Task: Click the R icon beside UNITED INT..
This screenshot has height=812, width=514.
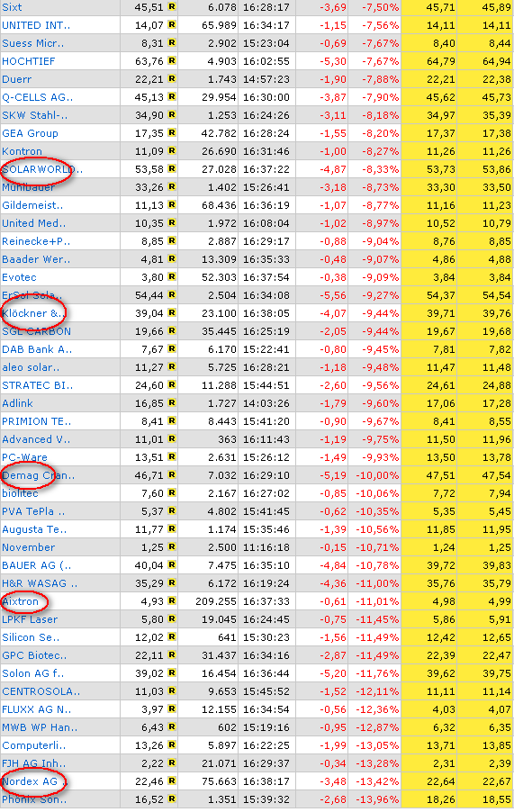Action: [x=172, y=25]
